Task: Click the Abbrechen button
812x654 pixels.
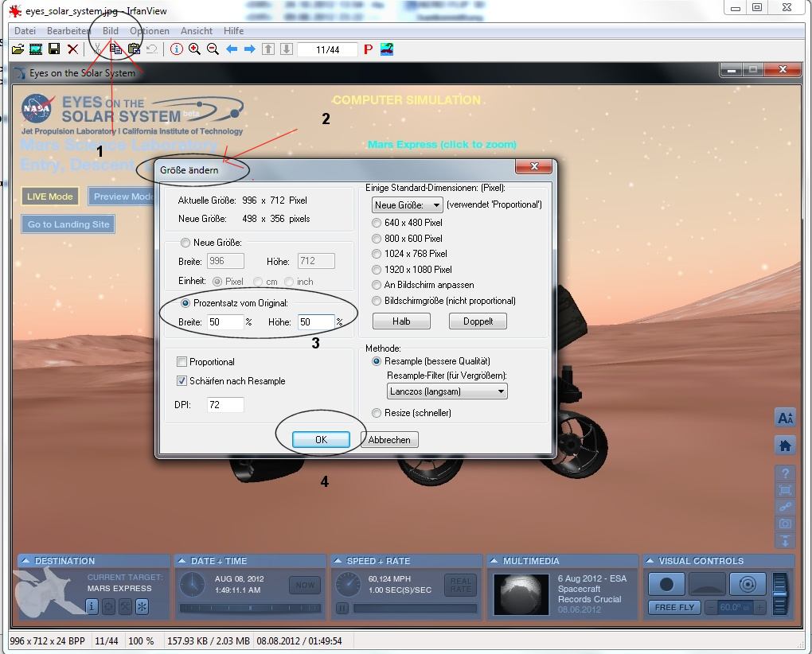Action: click(389, 440)
